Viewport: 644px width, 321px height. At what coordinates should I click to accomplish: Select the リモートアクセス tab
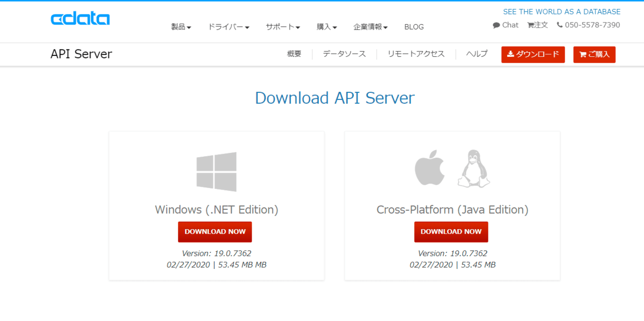[x=416, y=54]
